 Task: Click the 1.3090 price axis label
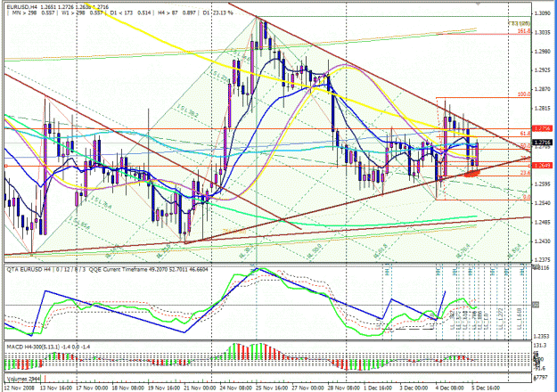click(x=542, y=13)
